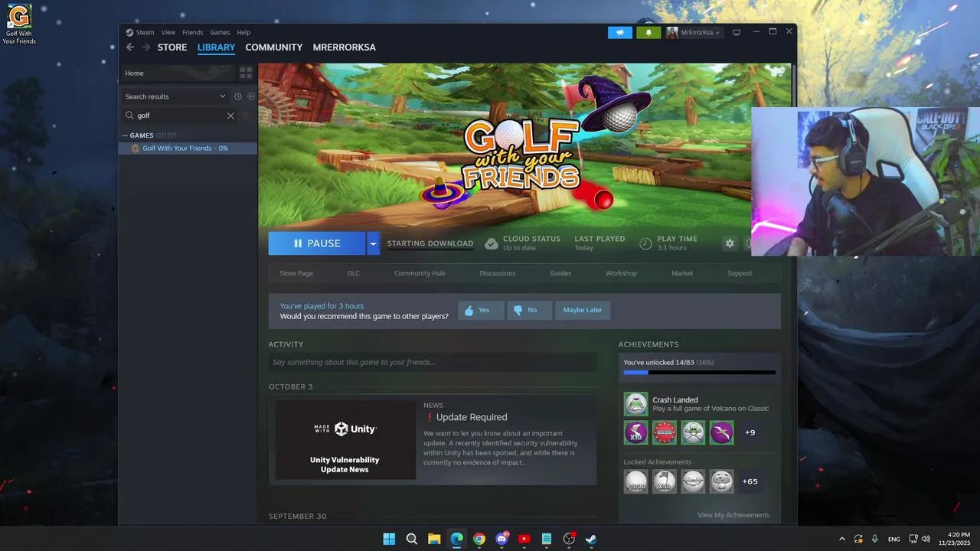This screenshot has height=551, width=980.
Task: Enter Big Picture mode via monitor icon
Action: (x=737, y=33)
